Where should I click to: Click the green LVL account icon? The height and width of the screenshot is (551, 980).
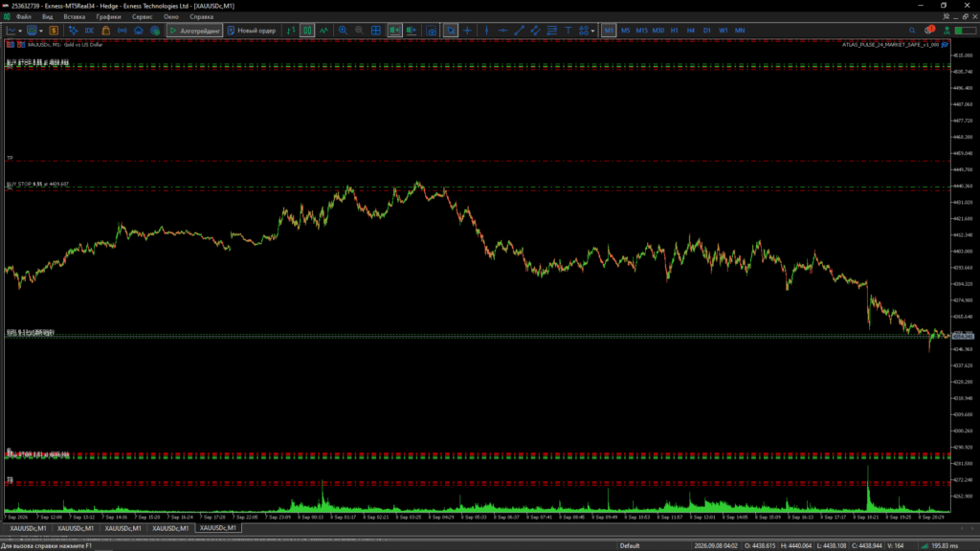(947, 31)
